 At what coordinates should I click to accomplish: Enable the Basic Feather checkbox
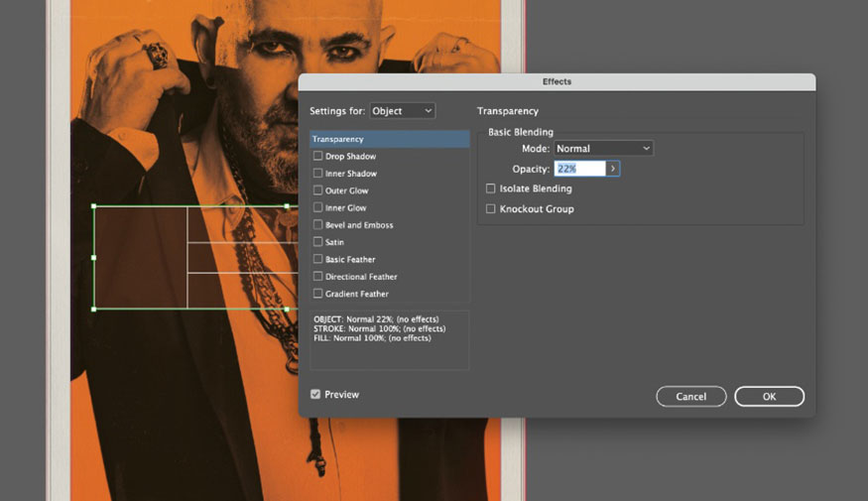coord(317,259)
